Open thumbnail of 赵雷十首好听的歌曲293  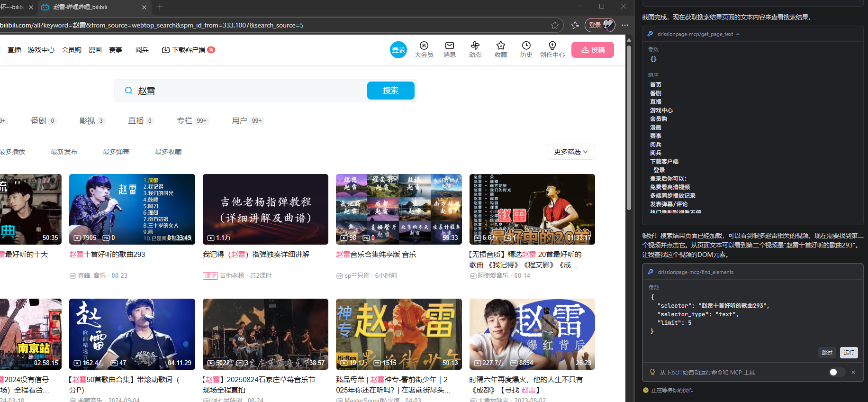132,209
